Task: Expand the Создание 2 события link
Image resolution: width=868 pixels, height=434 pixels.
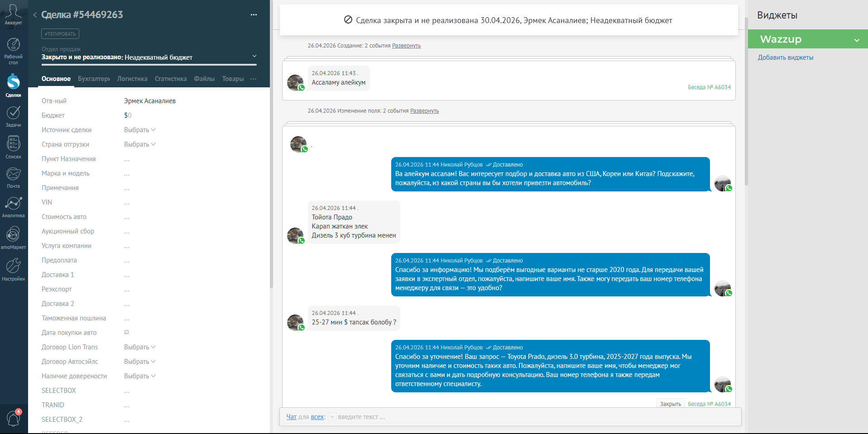Action: [x=406, y=46]
